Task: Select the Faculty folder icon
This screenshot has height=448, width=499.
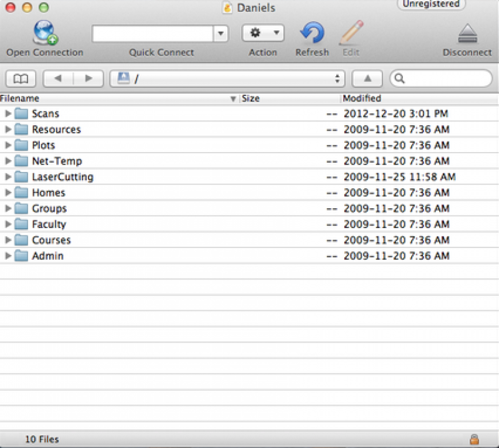Action: [x=21, y=224]
